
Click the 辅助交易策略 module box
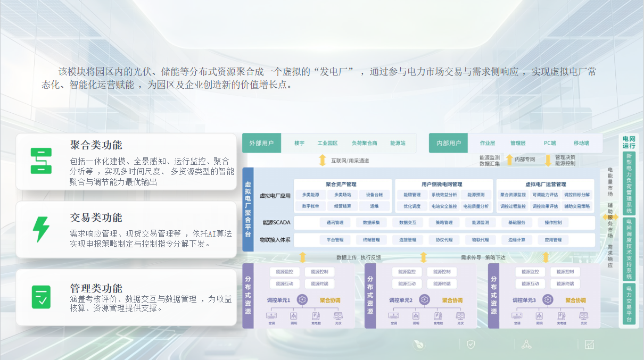tap(577, 206)
